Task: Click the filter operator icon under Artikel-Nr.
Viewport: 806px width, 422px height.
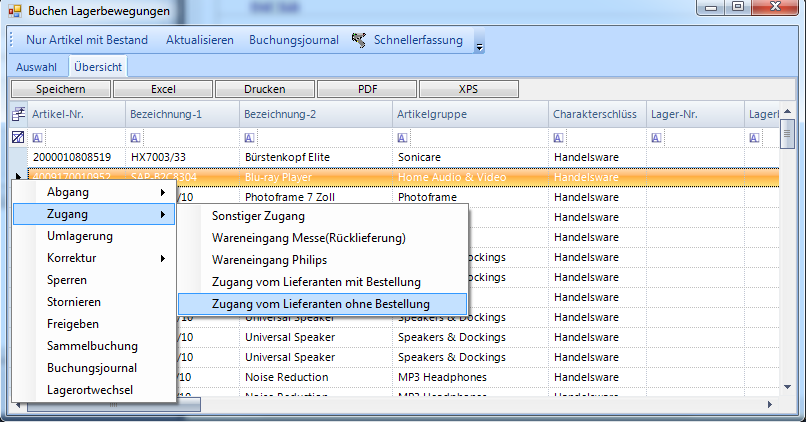Action: 37,137
